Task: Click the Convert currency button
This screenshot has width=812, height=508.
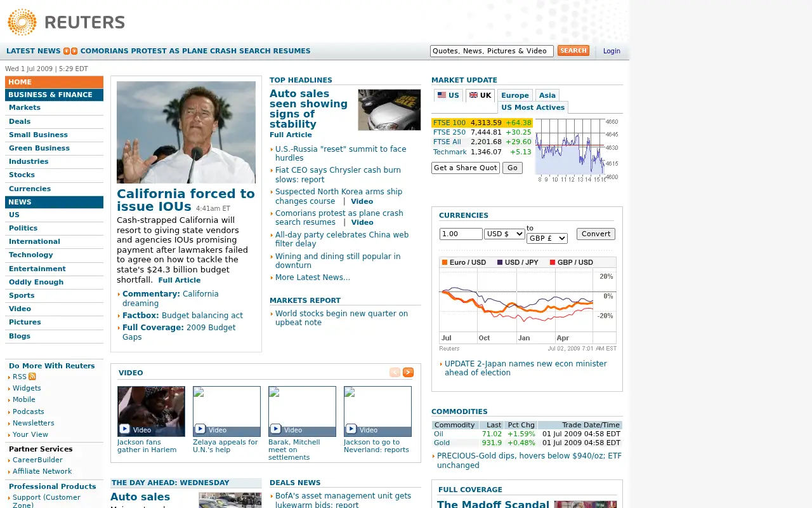Action: [596, 234]
